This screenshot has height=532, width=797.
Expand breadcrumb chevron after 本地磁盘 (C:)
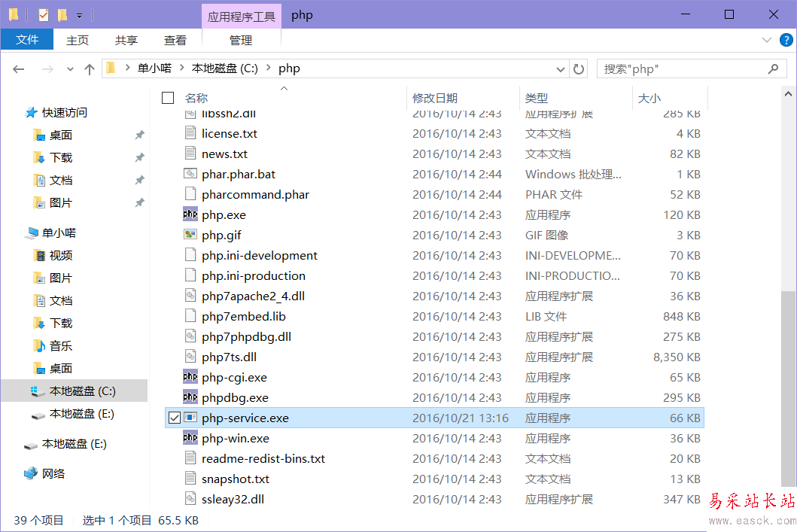(268, 68)
